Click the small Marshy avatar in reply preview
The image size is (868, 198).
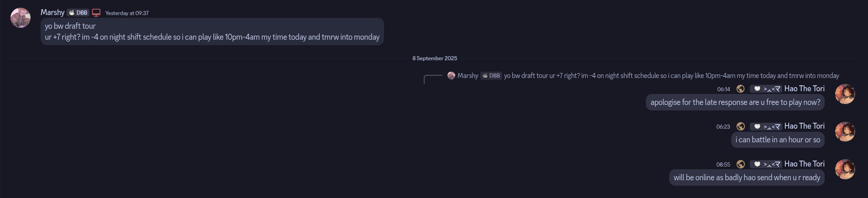click(451, 76)
